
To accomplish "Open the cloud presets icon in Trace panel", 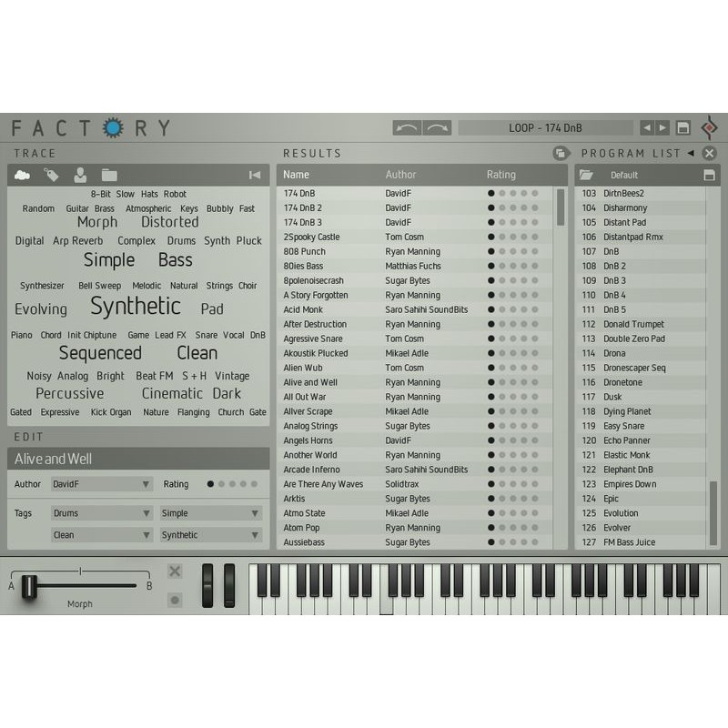I will coord(20,175).
